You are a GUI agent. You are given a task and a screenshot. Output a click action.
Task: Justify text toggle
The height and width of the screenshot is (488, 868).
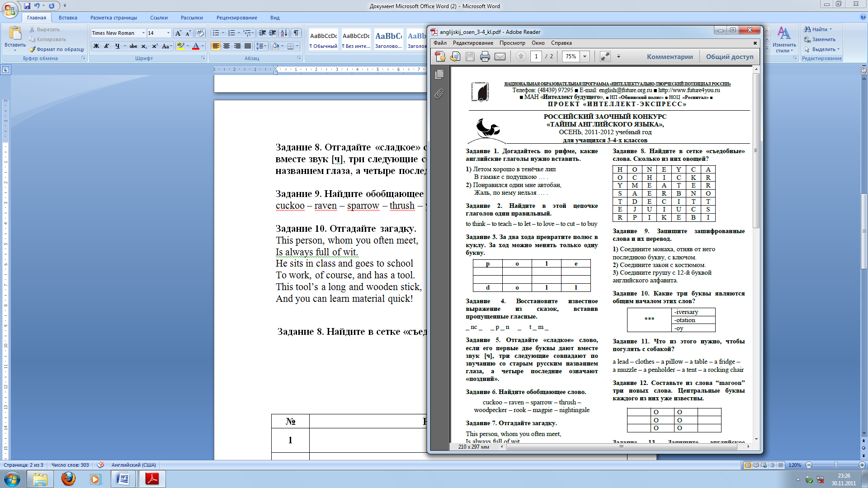click(248, 46)
